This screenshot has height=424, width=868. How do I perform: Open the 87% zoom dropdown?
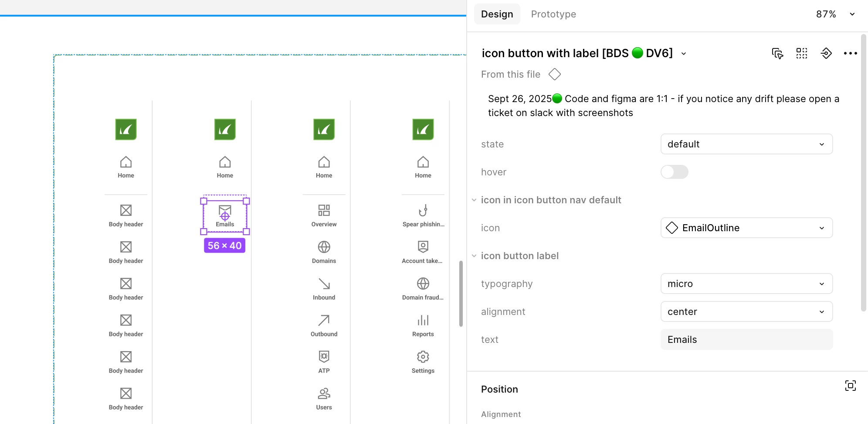click(x=835, y=14)
